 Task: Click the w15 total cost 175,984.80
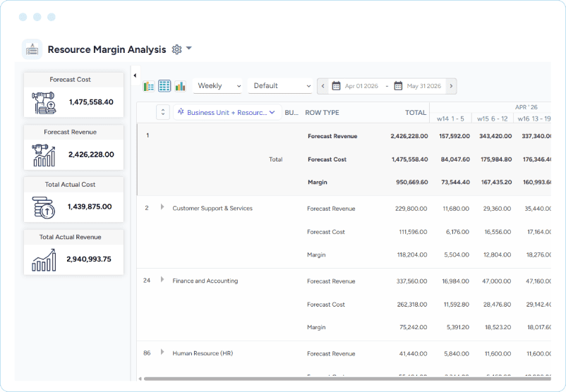point(496,159)
